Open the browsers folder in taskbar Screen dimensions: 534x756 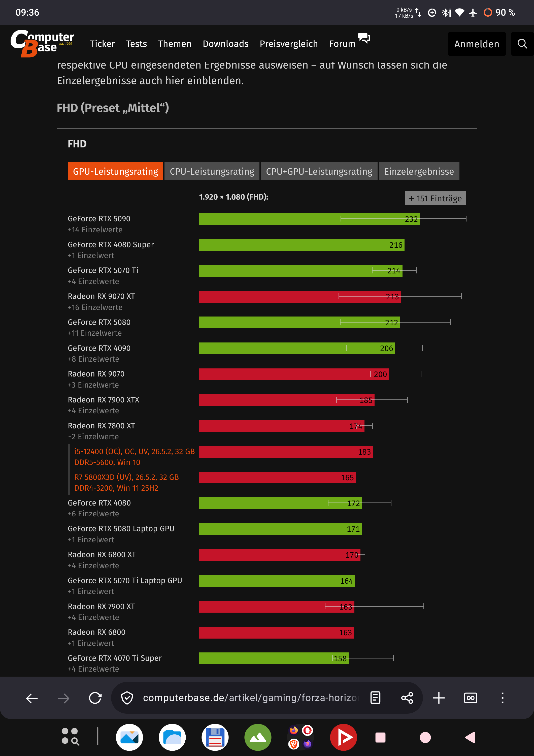tap(301, 737)
